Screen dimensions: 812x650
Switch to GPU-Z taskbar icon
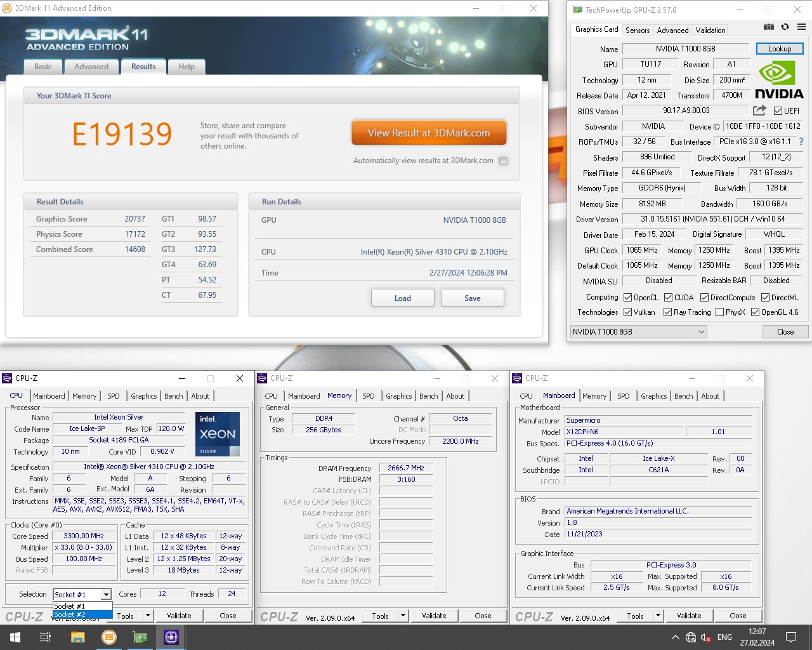(x=140, y=637)
